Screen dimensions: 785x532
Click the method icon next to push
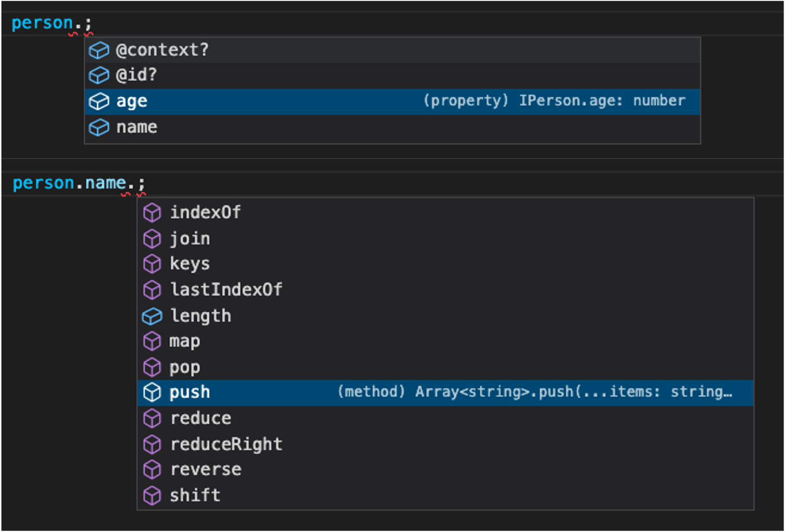pos(152,392)
